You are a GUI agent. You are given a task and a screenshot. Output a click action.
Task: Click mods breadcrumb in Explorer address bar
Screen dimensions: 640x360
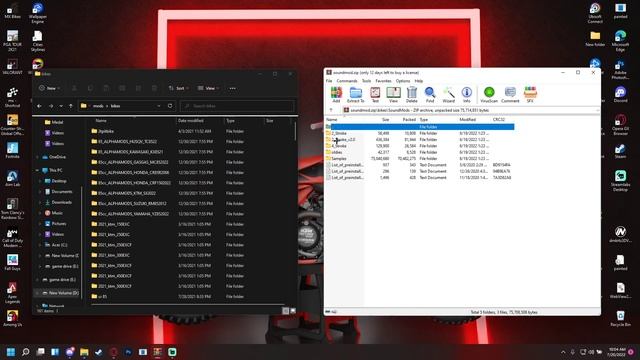tap(98, 106)
